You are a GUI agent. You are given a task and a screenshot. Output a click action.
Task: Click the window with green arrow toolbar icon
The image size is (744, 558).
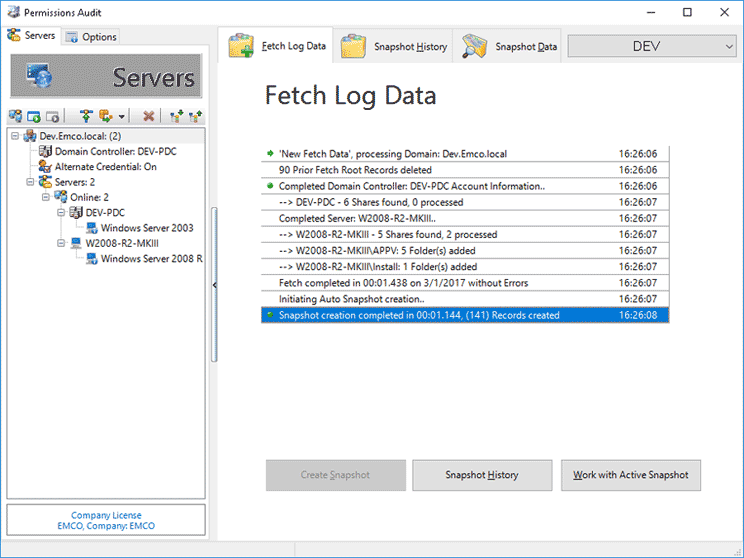coord(34,117)
